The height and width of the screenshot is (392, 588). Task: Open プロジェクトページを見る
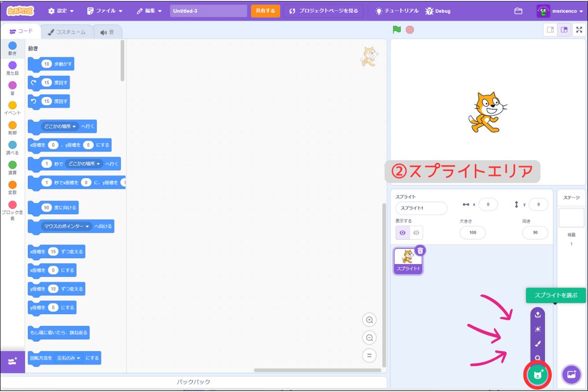click(325, 10)
